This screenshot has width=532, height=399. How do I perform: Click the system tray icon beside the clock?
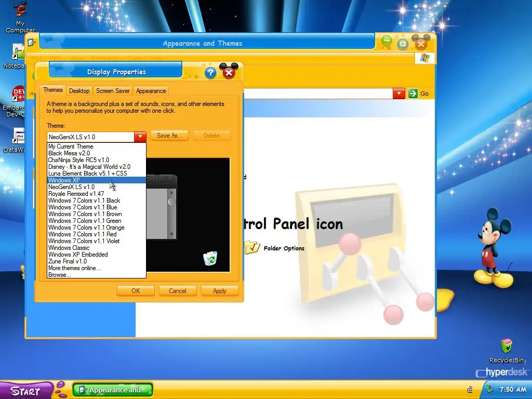coord(489,389)
